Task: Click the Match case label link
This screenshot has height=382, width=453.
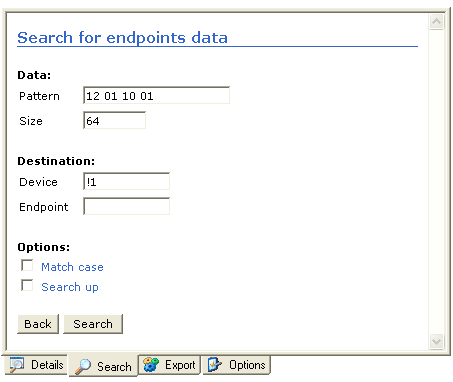Action: coord(72,267)
